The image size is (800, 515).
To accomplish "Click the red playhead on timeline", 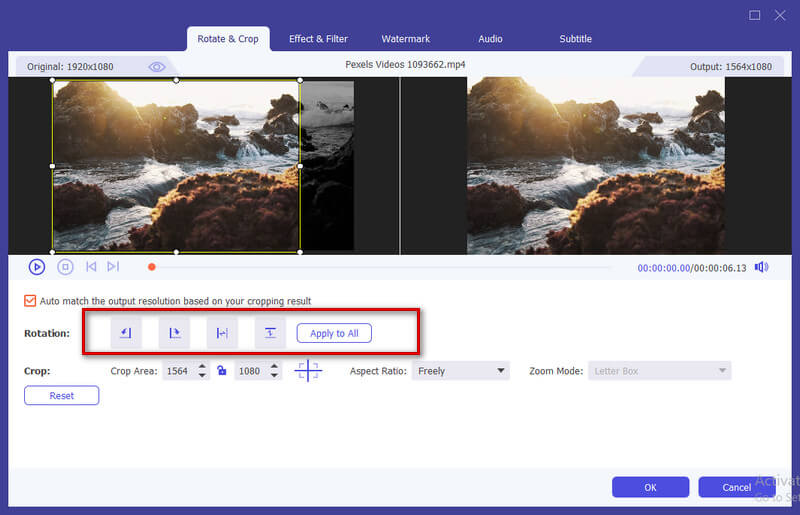I will (x=152, y=267).
